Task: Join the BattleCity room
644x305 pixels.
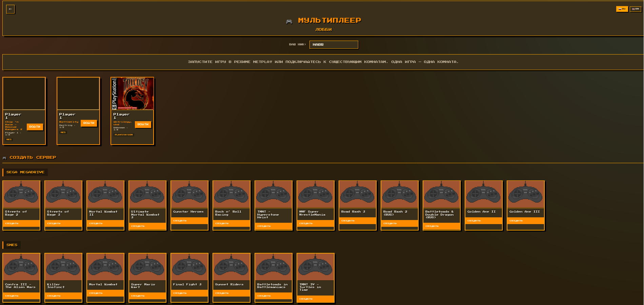Action: tap(89, 123)
